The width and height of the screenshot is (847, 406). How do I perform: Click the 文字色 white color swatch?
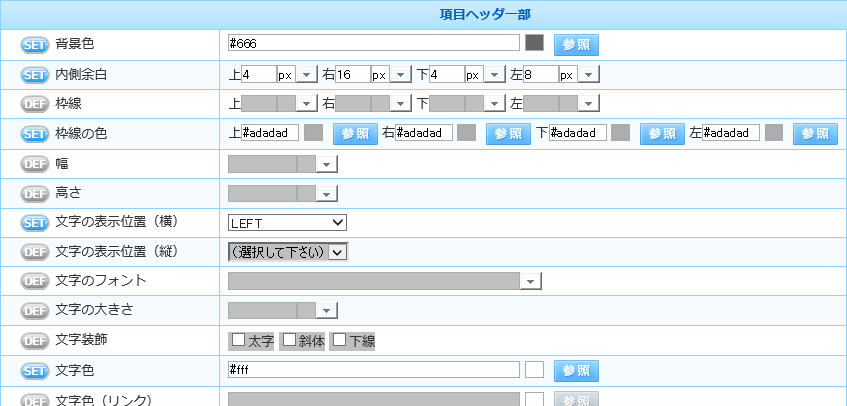click(x=535, y=370)
